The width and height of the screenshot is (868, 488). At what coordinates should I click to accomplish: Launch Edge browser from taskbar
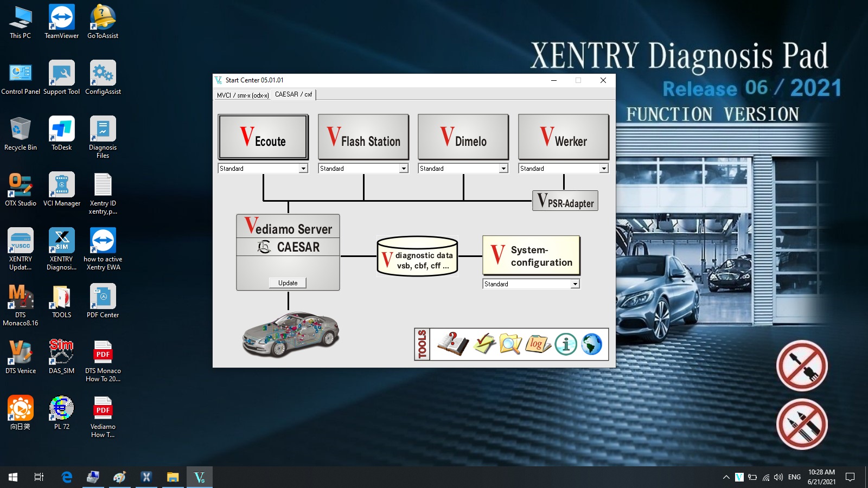(x=67, y=477)
